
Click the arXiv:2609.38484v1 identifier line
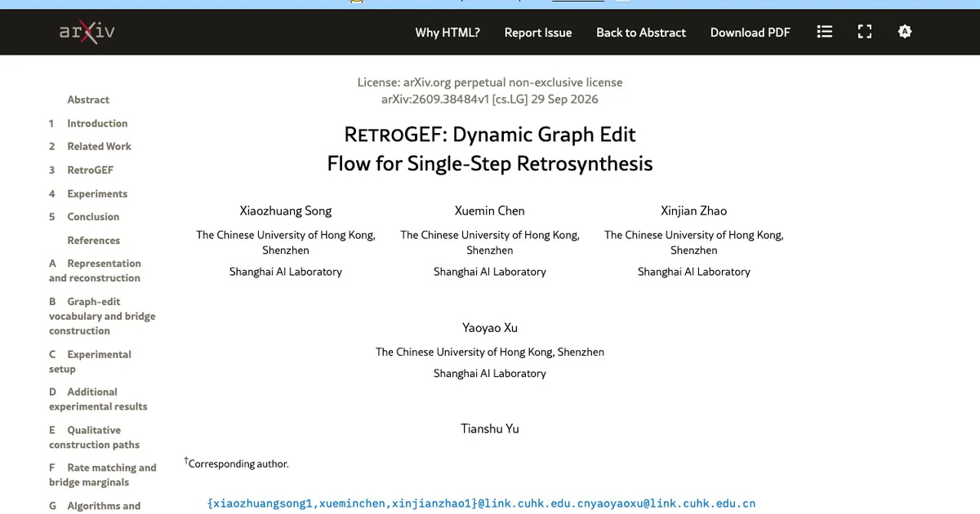tap(490, 99)
